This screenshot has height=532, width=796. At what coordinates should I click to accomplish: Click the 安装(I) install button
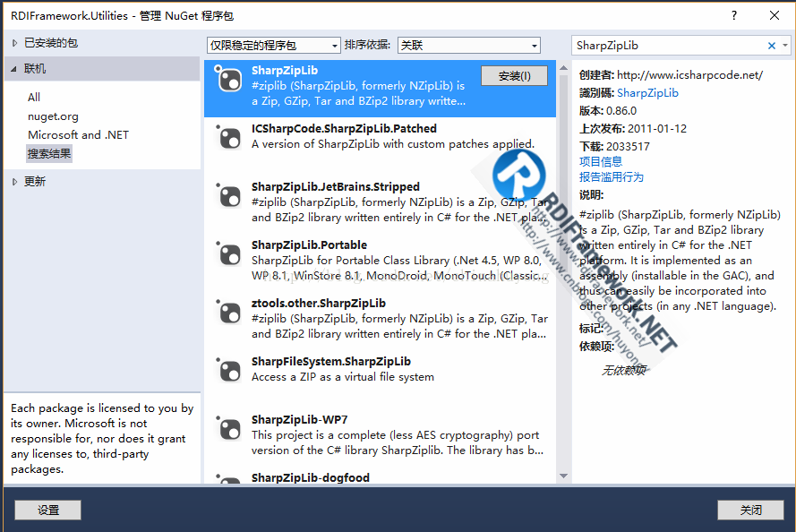[514, 75]
